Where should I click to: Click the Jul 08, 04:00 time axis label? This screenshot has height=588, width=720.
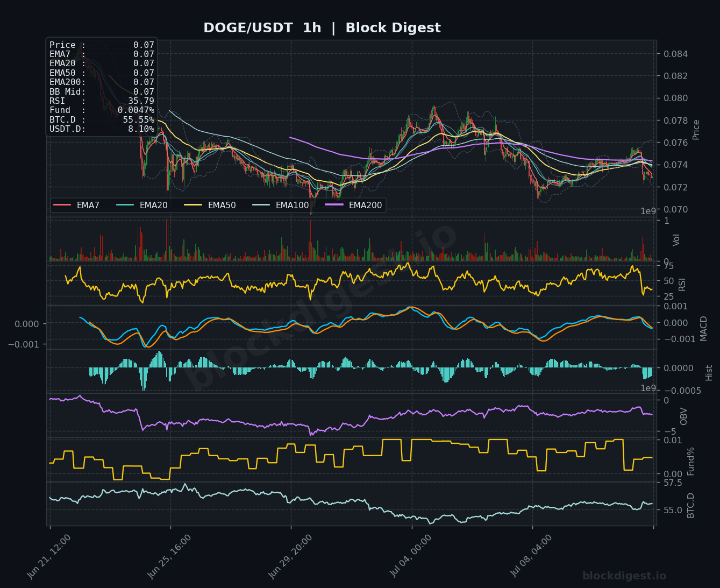531,556
